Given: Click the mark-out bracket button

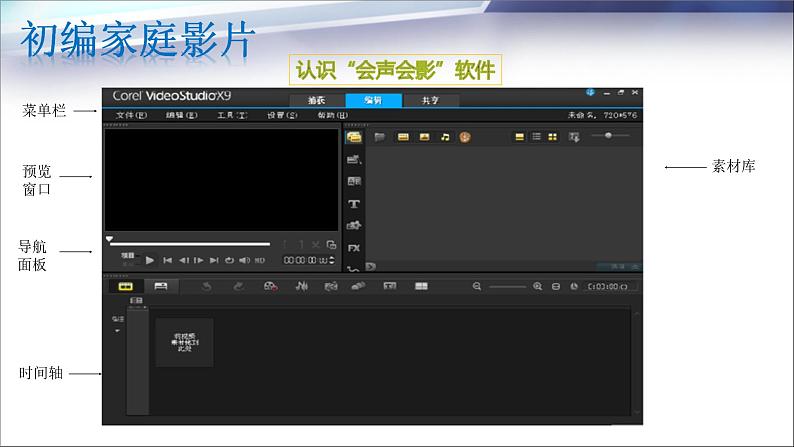Looking at the screenshot, I should 301,245.
